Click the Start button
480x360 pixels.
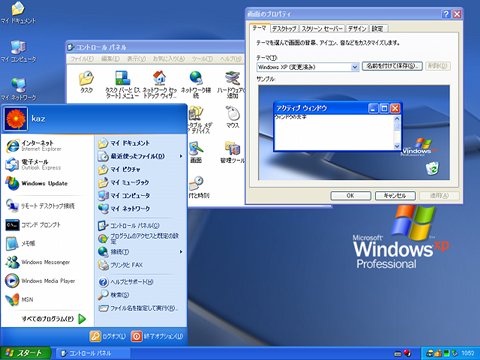point(25,353)
